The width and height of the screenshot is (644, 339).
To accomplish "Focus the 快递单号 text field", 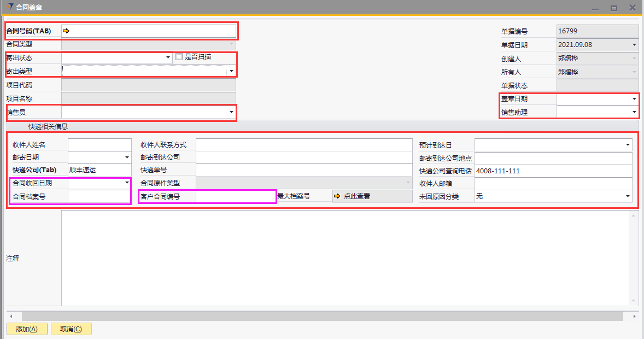I will pyautogui.click(x=303, y=171).
